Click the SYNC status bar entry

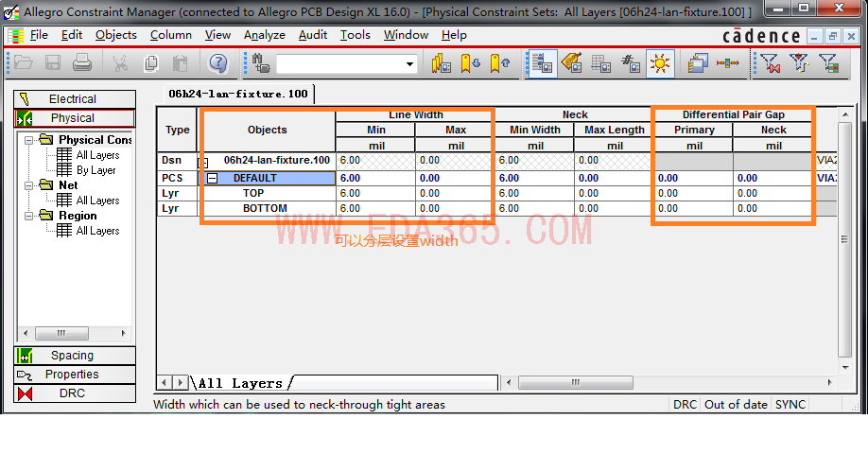[790, 405]
